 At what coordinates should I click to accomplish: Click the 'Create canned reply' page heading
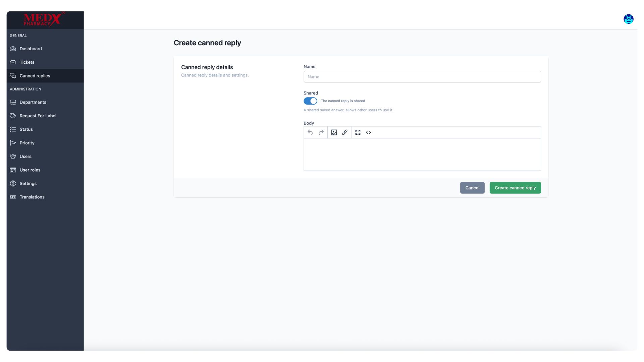tap(207, 43)
